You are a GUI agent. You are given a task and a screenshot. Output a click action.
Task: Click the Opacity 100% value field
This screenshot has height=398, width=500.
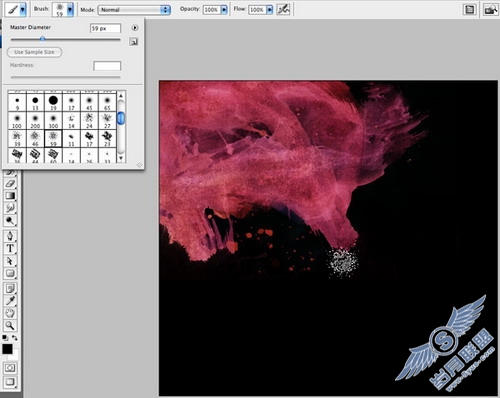[211, 10]
